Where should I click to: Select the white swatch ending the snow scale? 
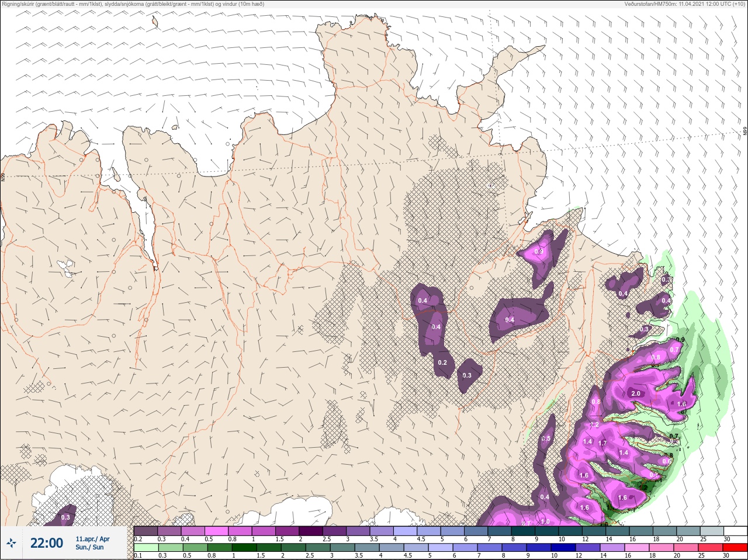735,531
